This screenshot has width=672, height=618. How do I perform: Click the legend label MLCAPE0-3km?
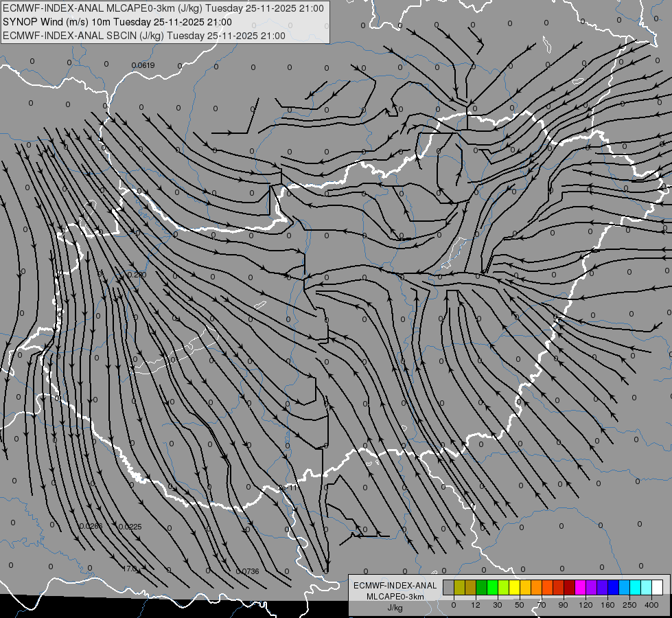395,597
